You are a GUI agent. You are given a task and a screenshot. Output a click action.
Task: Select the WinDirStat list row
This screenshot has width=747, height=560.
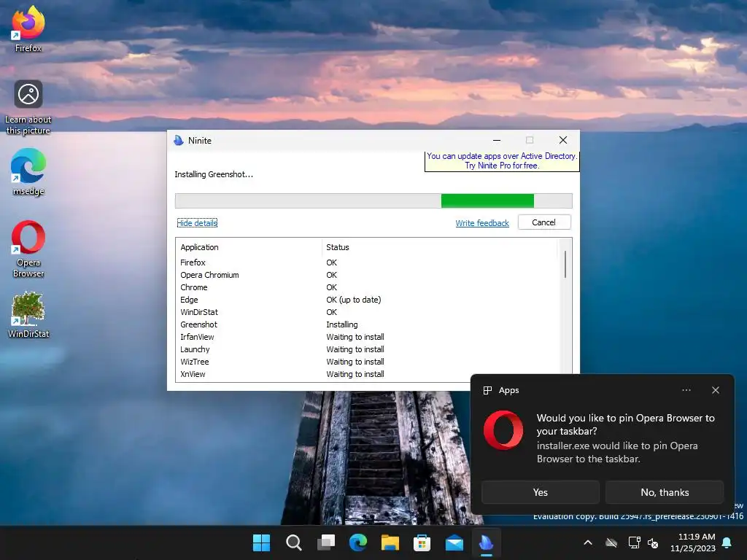367,312
